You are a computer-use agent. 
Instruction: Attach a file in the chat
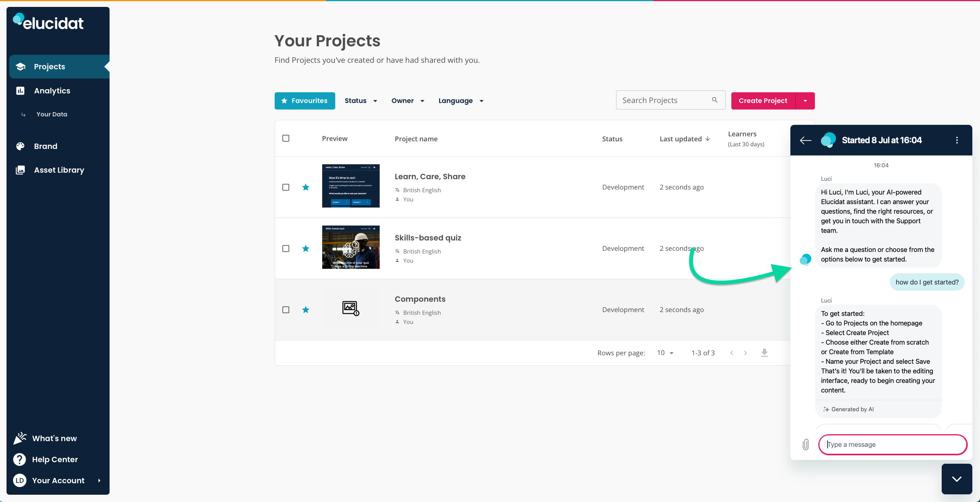[x=806, y=444]
